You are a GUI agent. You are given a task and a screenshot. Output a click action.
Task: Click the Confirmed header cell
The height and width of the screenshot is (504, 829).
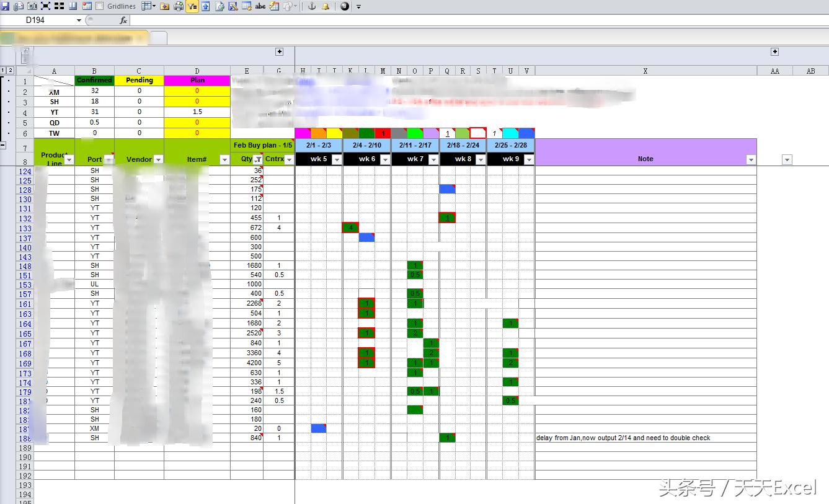pyautogui.click(x=94, y=80)
